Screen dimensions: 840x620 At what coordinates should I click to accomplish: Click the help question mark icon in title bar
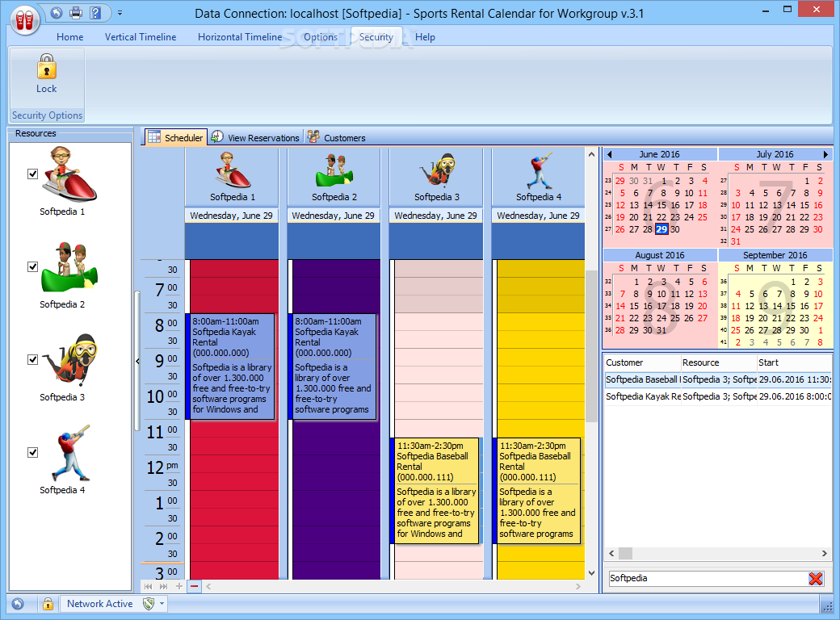click(94, 13)
